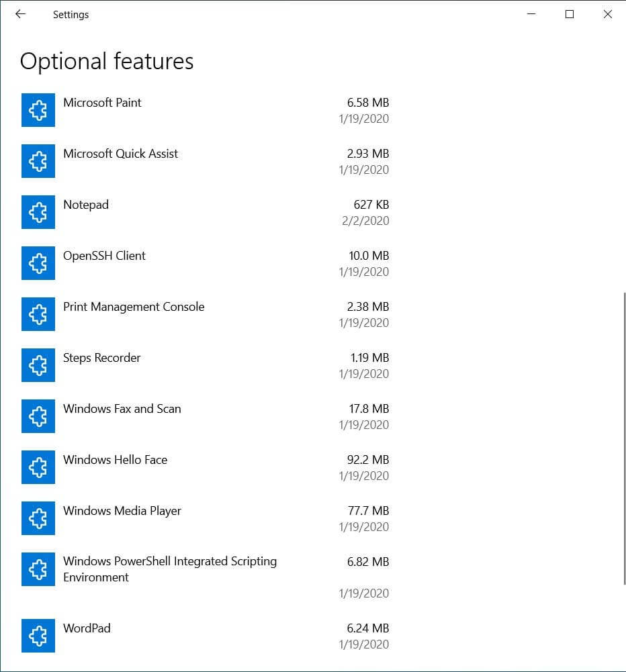Click the Notepad feature icon
The image size is (626, 672).
click(x=38, y=212)
